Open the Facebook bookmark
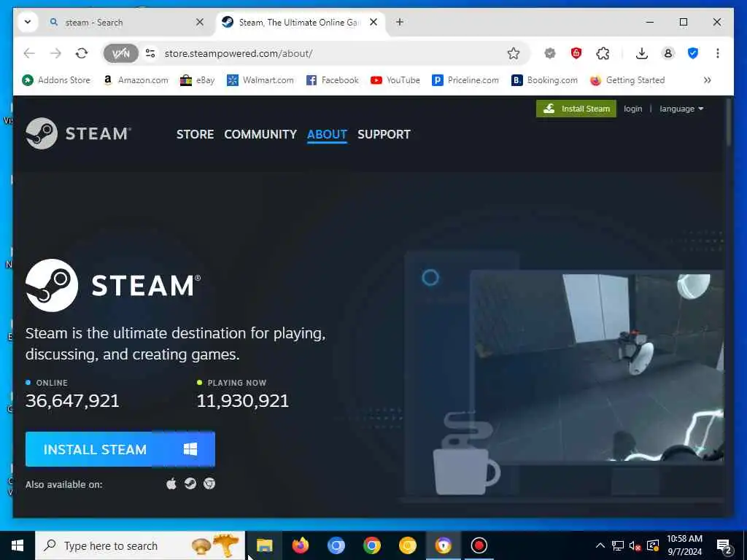747x560 pixels. [332, 80]
